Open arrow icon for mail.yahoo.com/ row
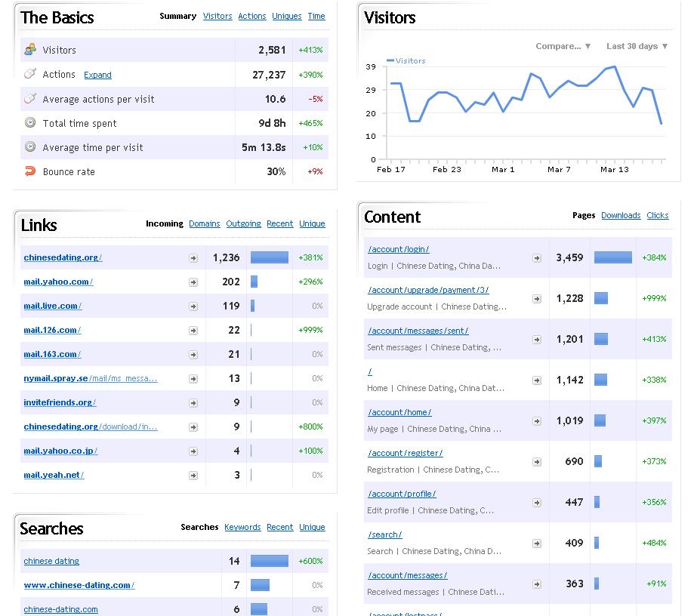The image size is (694, 616). (x=193, y=282)
